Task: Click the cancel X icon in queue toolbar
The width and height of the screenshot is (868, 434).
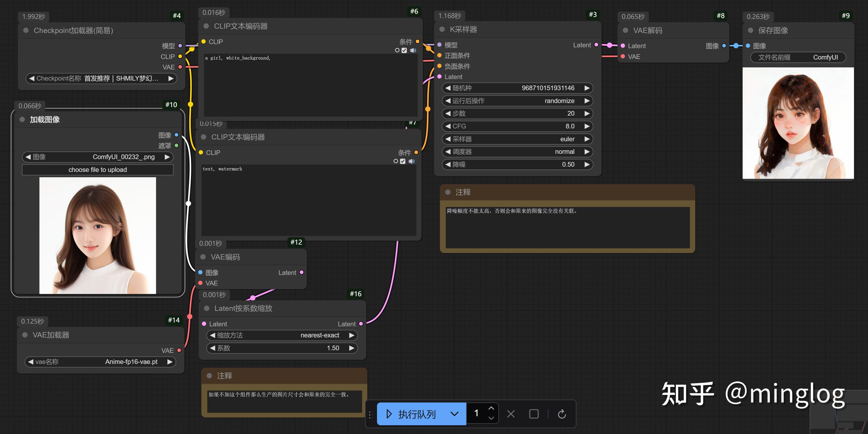Action: coord(511,414)
